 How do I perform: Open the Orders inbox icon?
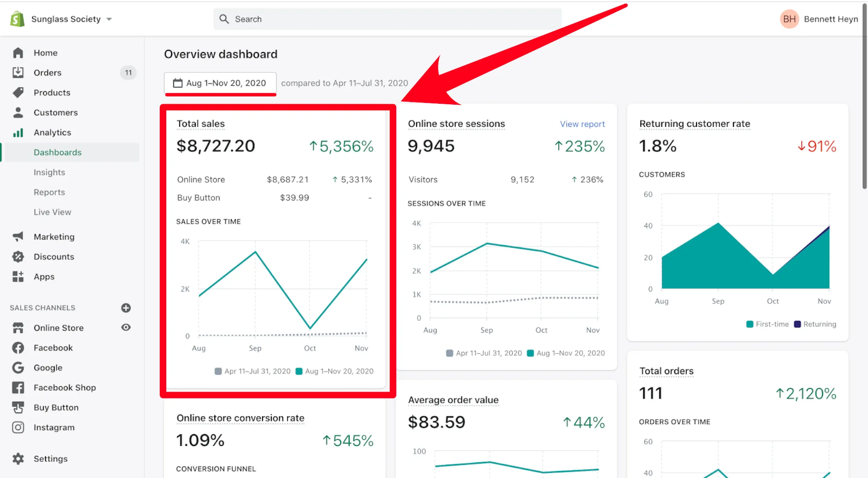pyautogui.click(x=18, y=73)
